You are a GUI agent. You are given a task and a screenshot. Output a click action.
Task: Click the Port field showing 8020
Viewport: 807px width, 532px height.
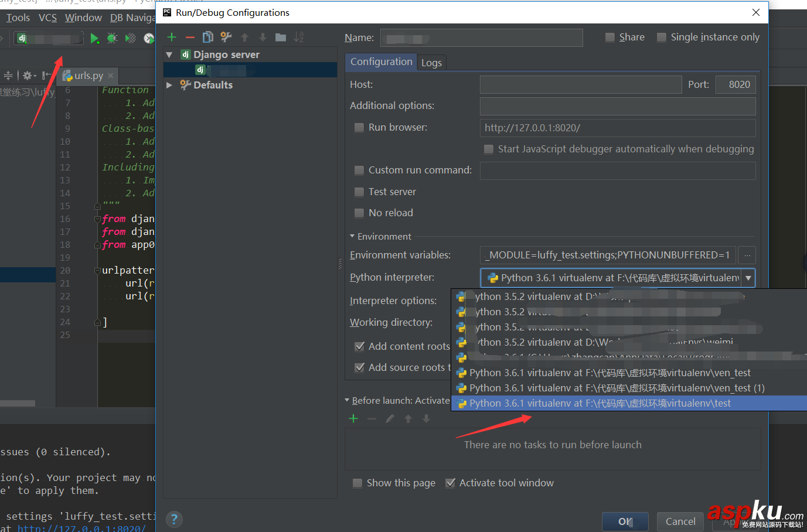point(736,84)
